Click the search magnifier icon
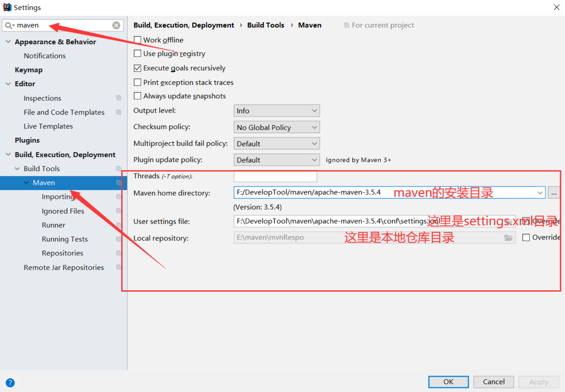Viewport: 565px width, 392px height. [9, 25]
